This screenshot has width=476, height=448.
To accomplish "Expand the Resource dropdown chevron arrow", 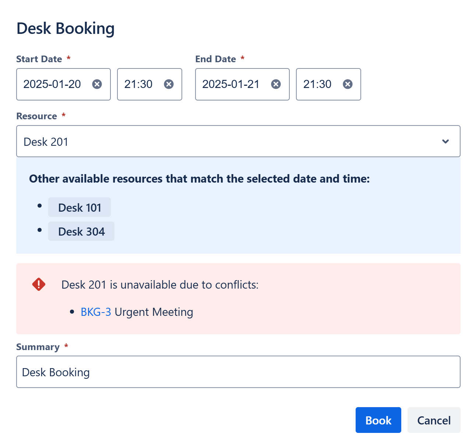I will pos(445,142).
